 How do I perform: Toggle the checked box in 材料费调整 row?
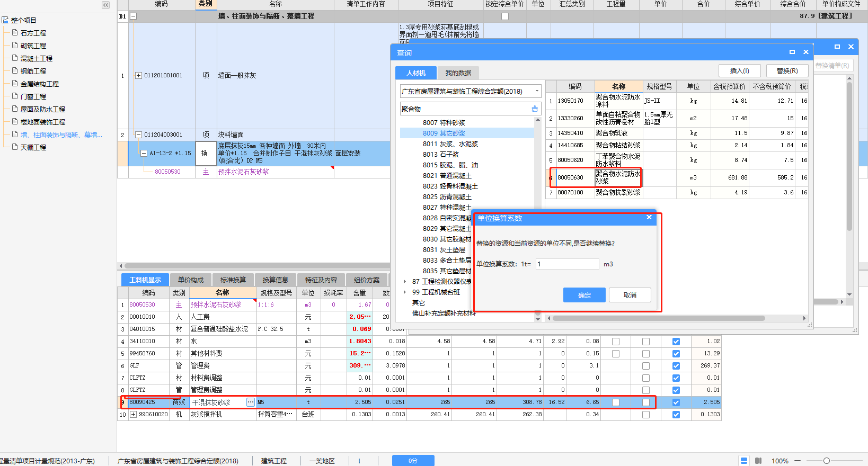(x=676, y=378)
